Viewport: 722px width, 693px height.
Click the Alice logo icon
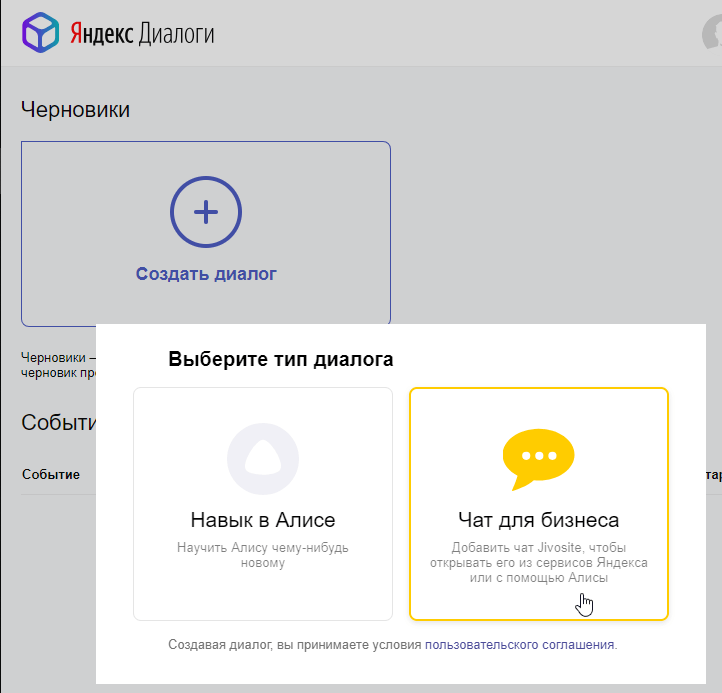263,459
